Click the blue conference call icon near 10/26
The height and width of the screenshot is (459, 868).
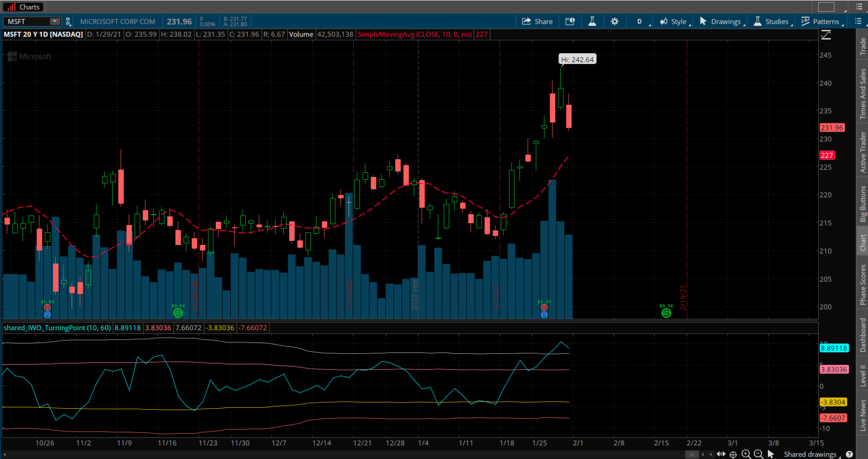click(47, 315)
